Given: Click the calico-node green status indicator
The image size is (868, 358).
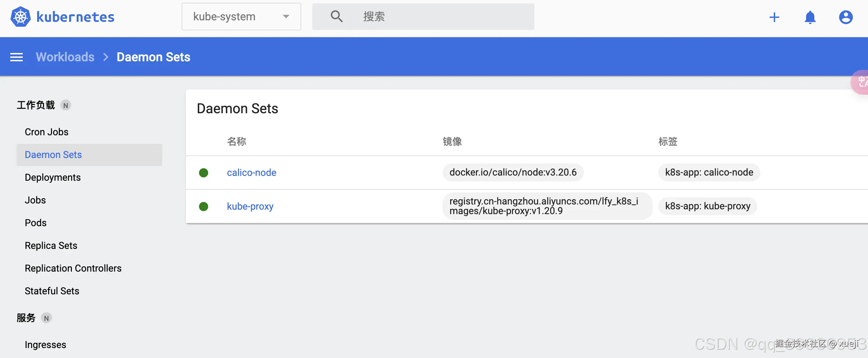Looking at the screenshot, I should (204, 172).
